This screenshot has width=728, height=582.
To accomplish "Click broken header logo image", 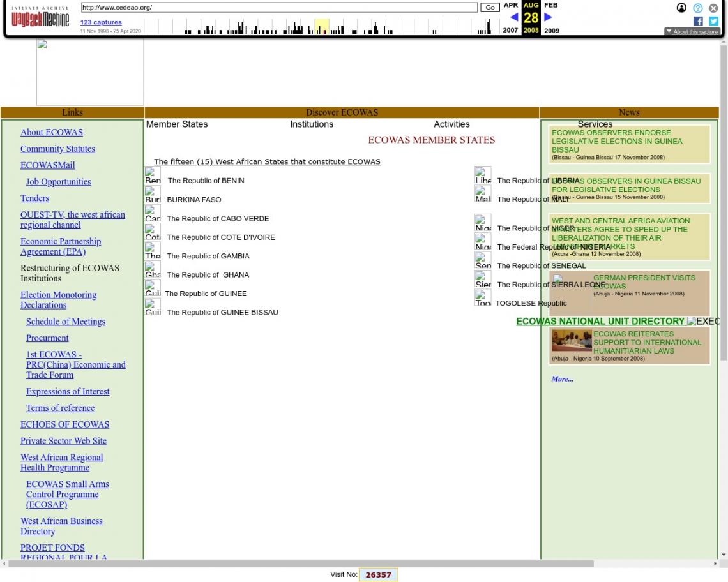I will pyautogui.click(x=90, y=72).
